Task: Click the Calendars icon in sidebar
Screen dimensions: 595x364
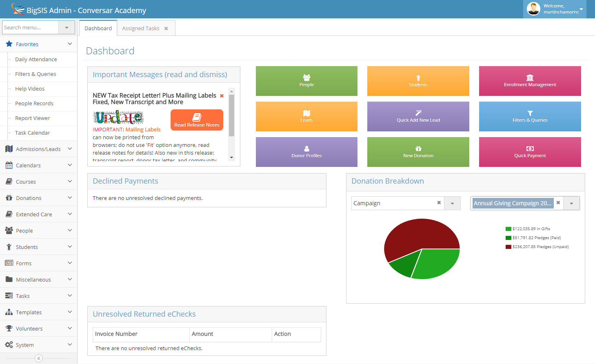Action: click(x=9, y=165)
